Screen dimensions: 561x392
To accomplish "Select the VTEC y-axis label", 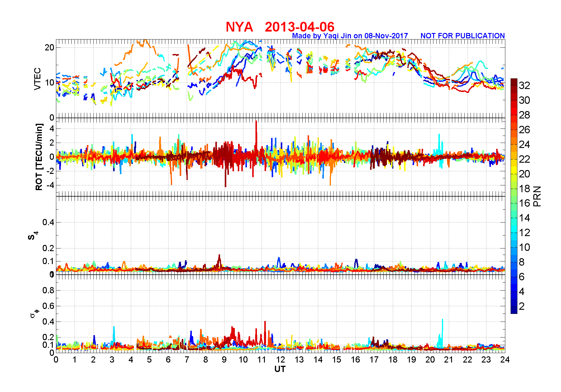I will coord(37,79).
